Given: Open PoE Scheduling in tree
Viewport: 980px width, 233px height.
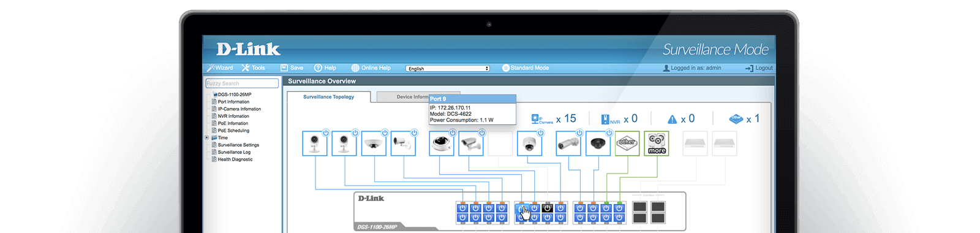Looking at the screenshot, I should coord(233,131).
